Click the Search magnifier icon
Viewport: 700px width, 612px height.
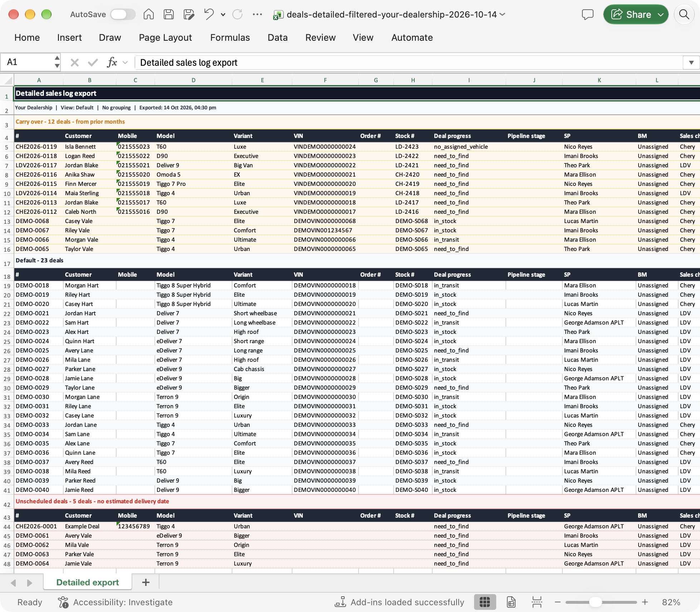click(x=684, y=14)
